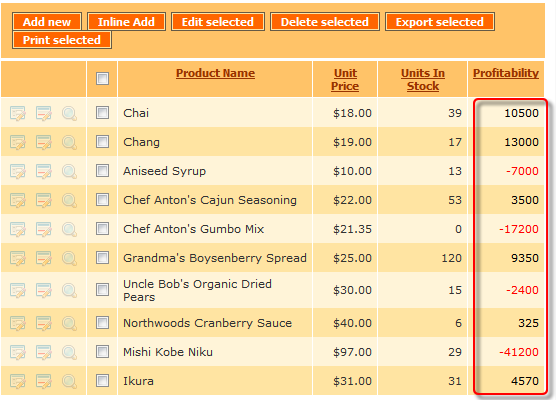The width and height of the screenshot is (556, 400).
Task: Click the edit icon for Chai row
Action: [18, 113]
